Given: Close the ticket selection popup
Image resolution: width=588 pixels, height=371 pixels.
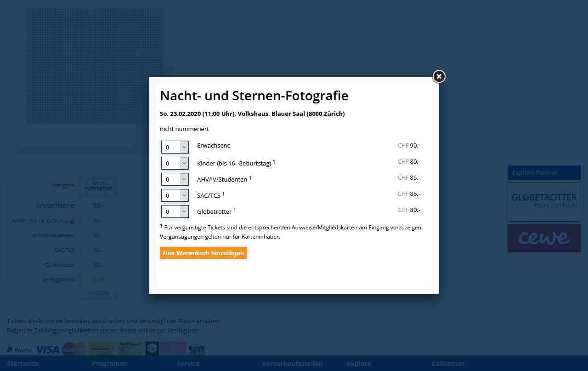Looking at the screenshot, I should coord(439,76).
